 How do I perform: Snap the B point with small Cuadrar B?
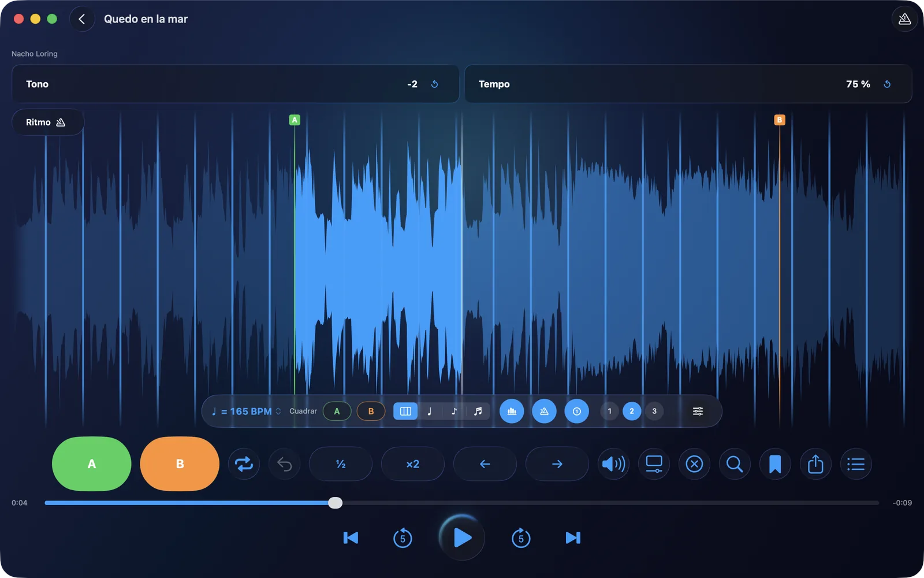pos(371,412)
